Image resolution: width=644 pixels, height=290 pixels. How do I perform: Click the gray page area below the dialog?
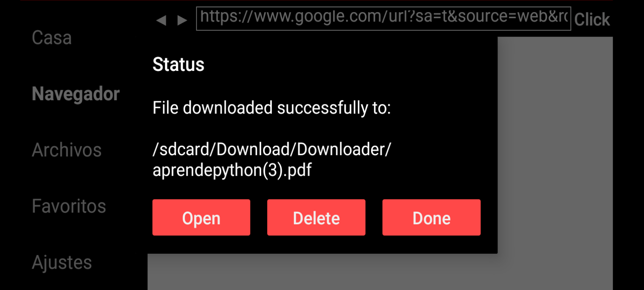pyautogui.click(x=322, y=272)
